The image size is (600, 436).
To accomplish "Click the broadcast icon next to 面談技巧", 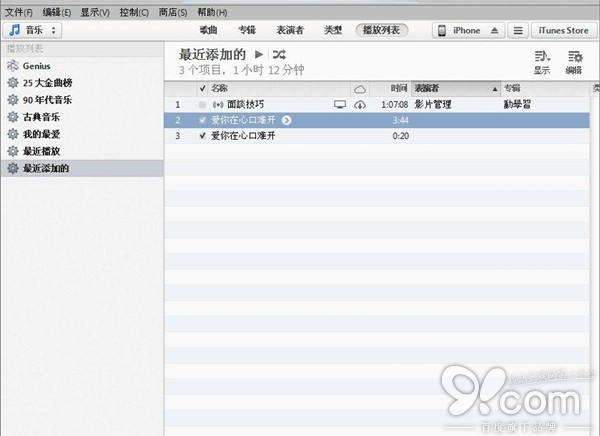I will (x=218, y=105).
